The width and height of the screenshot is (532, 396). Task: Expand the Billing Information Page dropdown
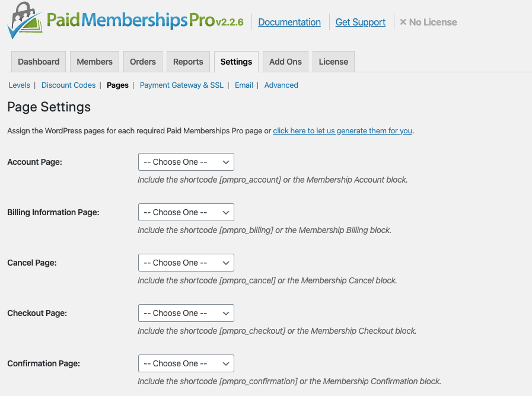click(186, 212)
